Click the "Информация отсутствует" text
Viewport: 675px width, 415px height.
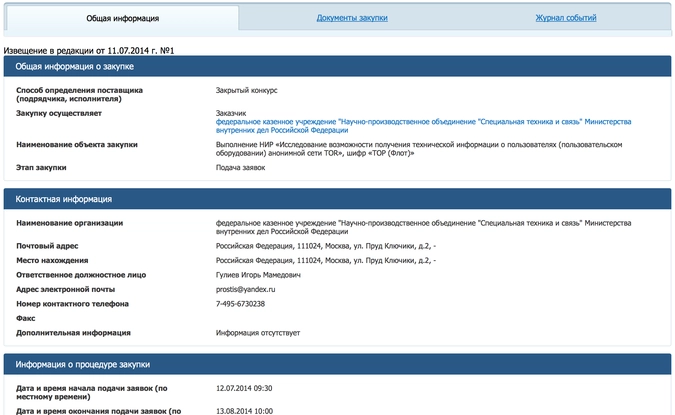tap(258, 332)
